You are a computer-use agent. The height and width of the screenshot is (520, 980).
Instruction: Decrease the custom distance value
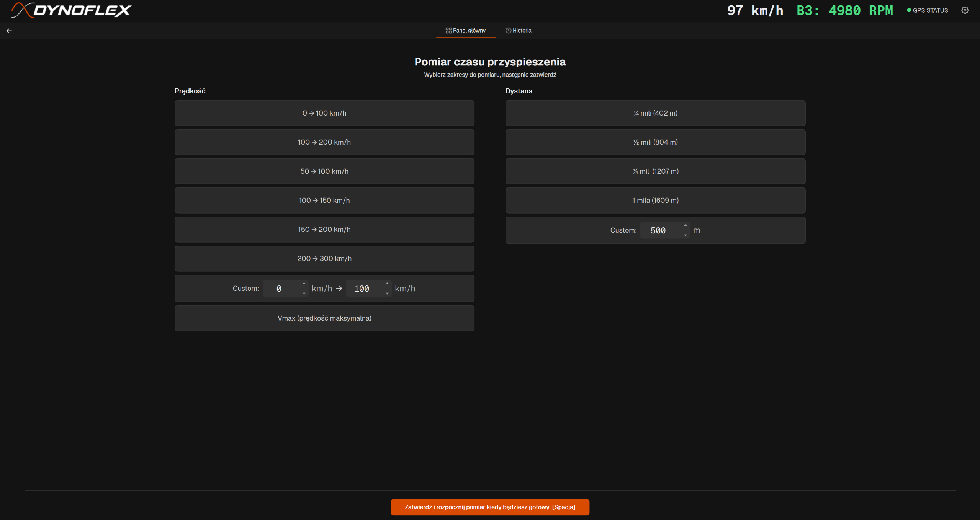(x=685, y=235)
